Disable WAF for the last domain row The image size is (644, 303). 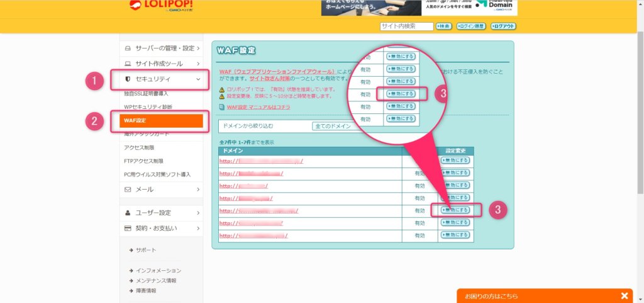(x=455, y=235)
